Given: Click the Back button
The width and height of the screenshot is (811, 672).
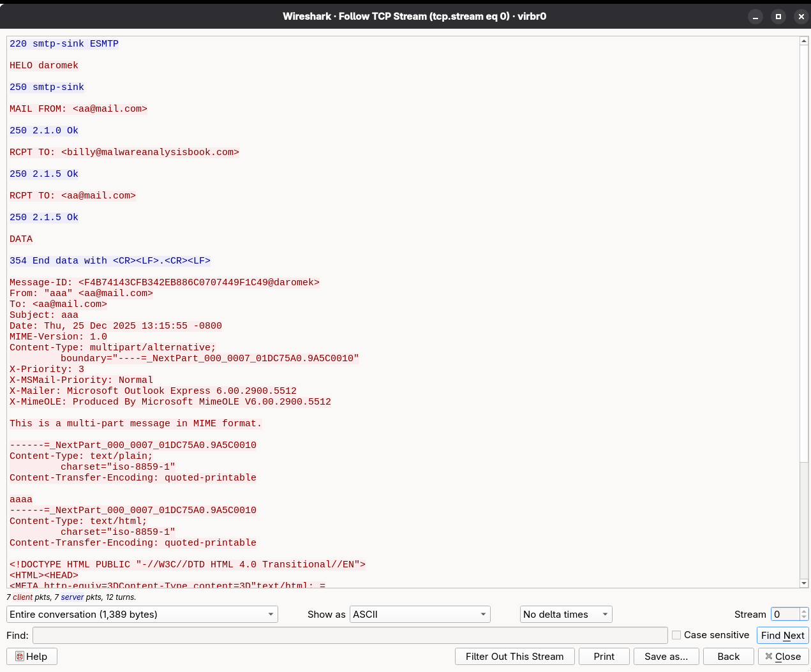Looking at the screenshot, I should [x=728, y=656].
